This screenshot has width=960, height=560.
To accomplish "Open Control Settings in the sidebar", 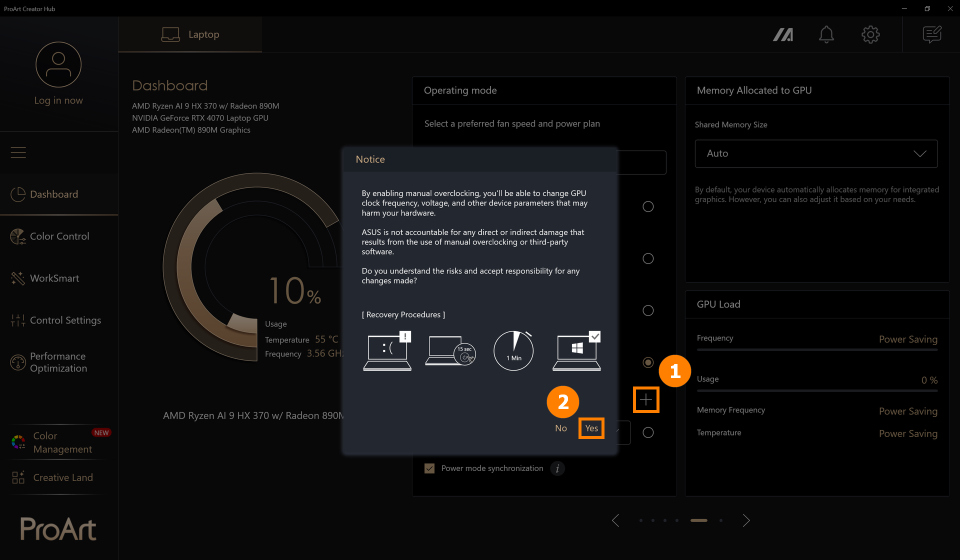I will pyautogui.click(x=59, y=320).
